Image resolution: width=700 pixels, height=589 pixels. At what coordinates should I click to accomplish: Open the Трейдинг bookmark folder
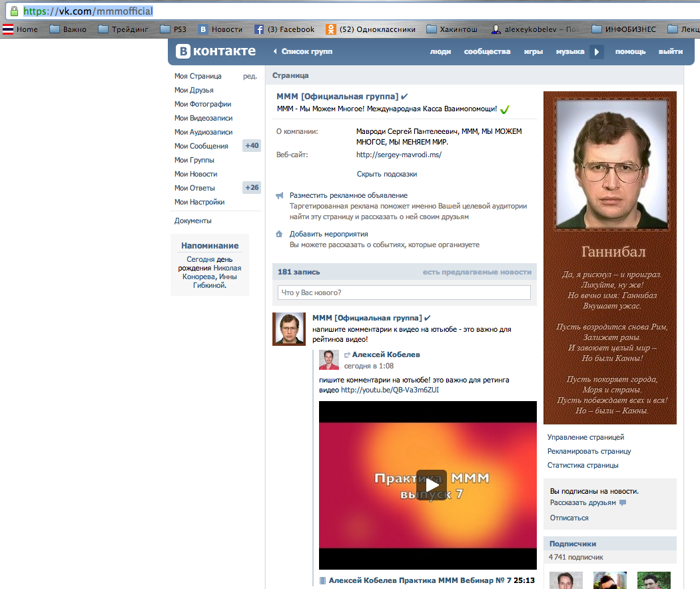[x=123, y=29]
